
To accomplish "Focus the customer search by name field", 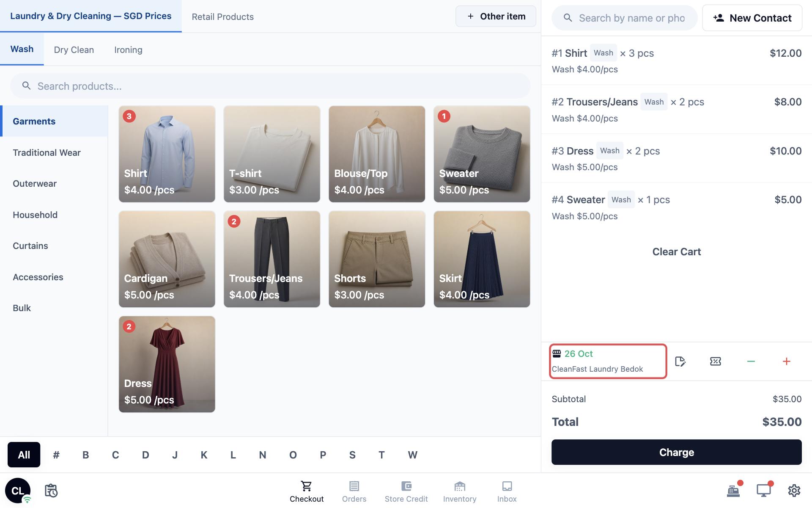I will (625, 18).
